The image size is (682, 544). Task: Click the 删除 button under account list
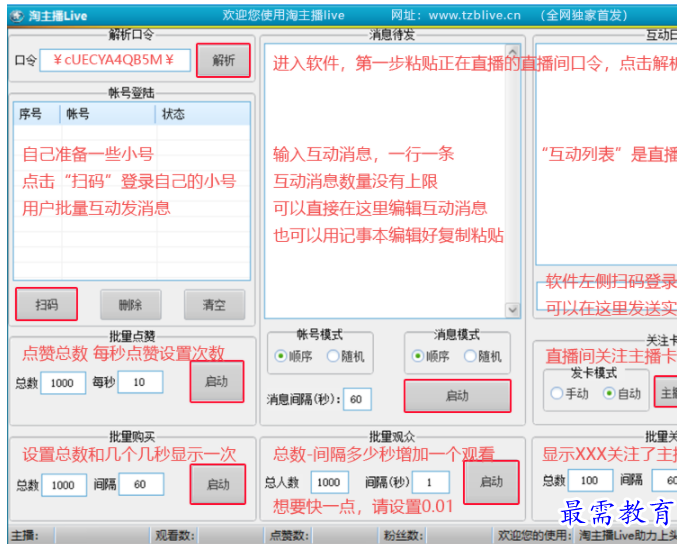130,305
